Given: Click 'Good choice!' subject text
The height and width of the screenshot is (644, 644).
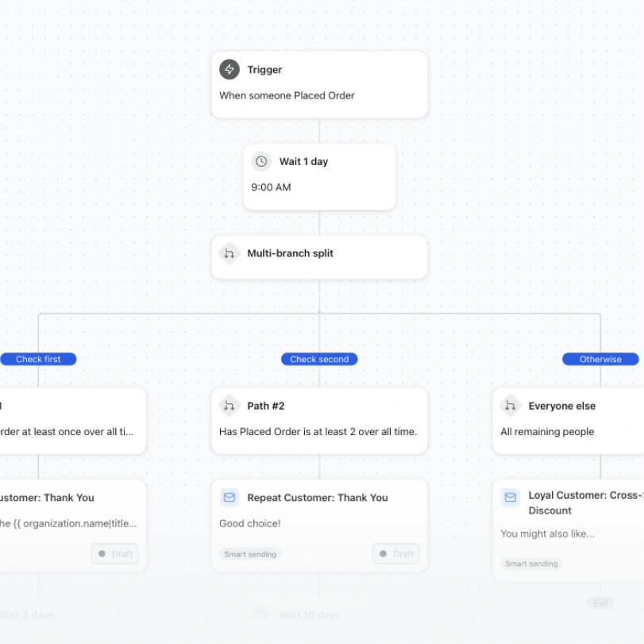Looking at the screenshot, I should point(249,523).
